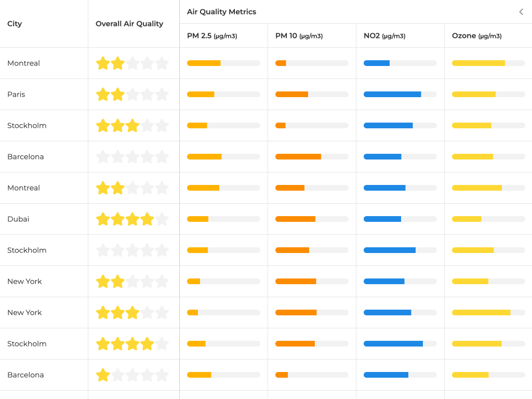
Task: Sort by the City column header
Action: click(15, 24)
